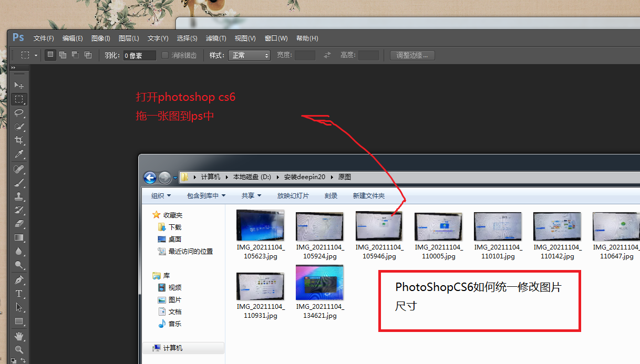Open the 图像(I) menu

click(x=101, y=38)
